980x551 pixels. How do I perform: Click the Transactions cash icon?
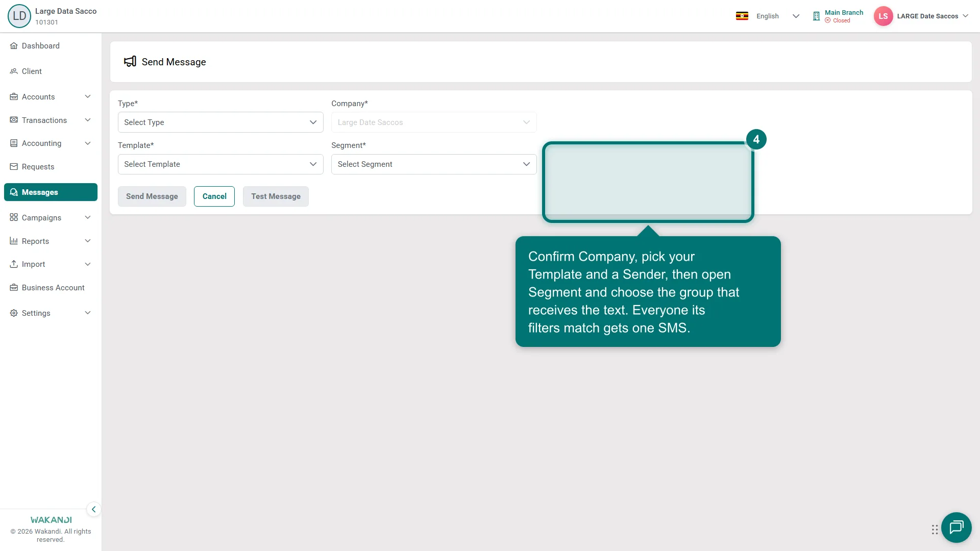tap(14, 120)
